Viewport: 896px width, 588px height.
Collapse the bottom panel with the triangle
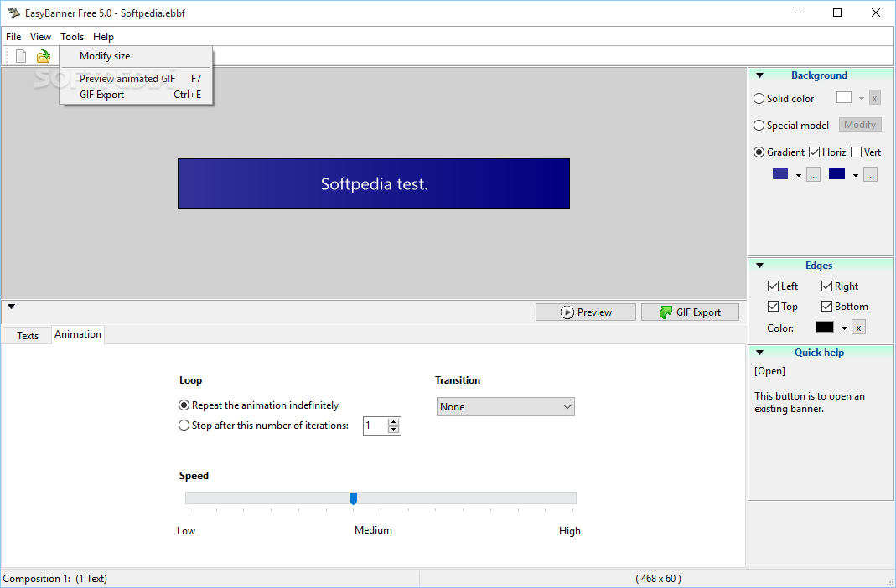pyautogui.click(x=11, y=307)
